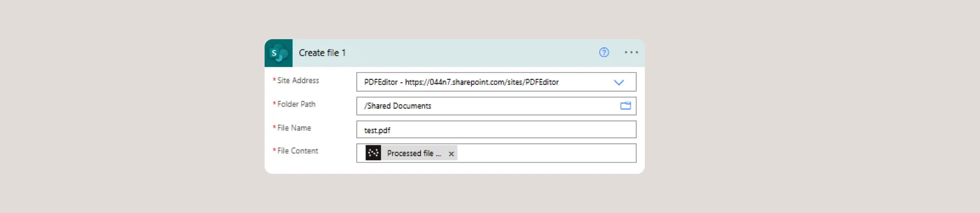
Task: Open the folder picker icon in Folder Path
Action: (x=625, y=106)
